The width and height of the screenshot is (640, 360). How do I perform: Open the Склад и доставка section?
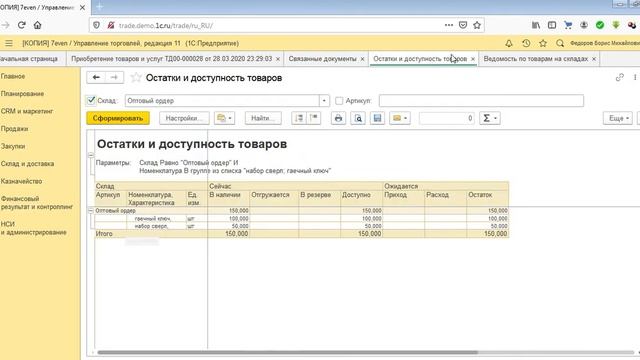27,164
